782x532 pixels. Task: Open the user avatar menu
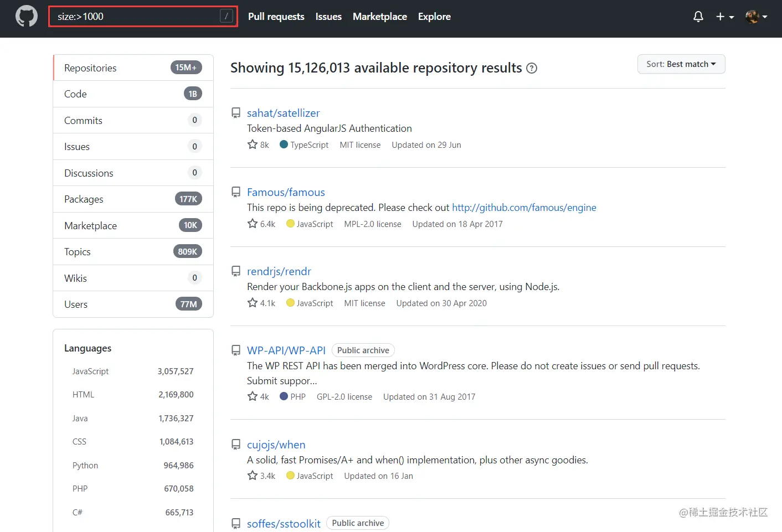pos(756,17)
